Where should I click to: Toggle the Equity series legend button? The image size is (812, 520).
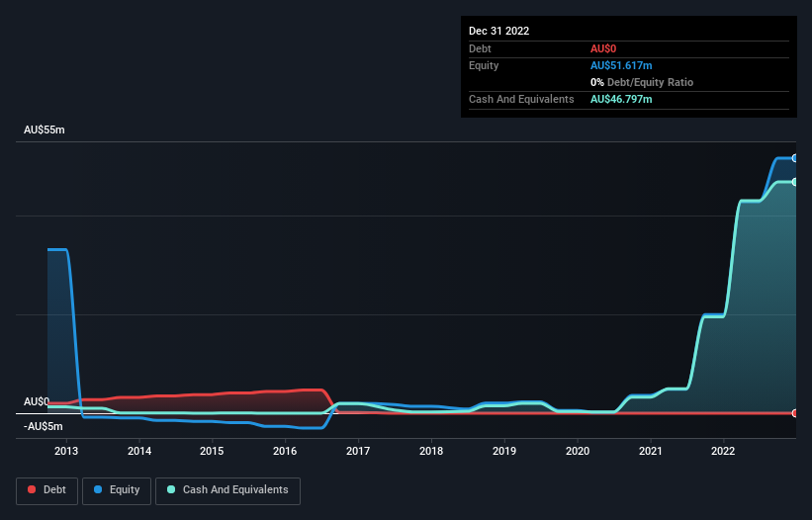coord(117,490)
